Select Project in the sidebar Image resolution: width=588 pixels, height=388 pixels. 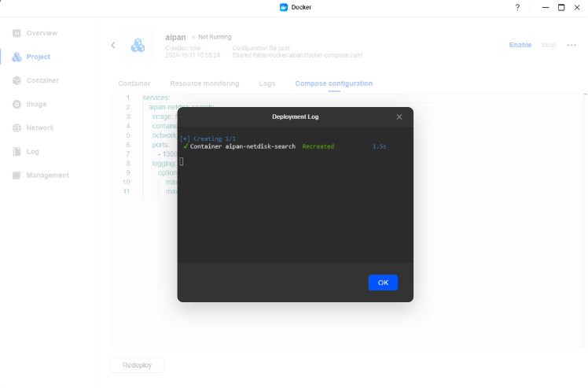tap(39, 57)
